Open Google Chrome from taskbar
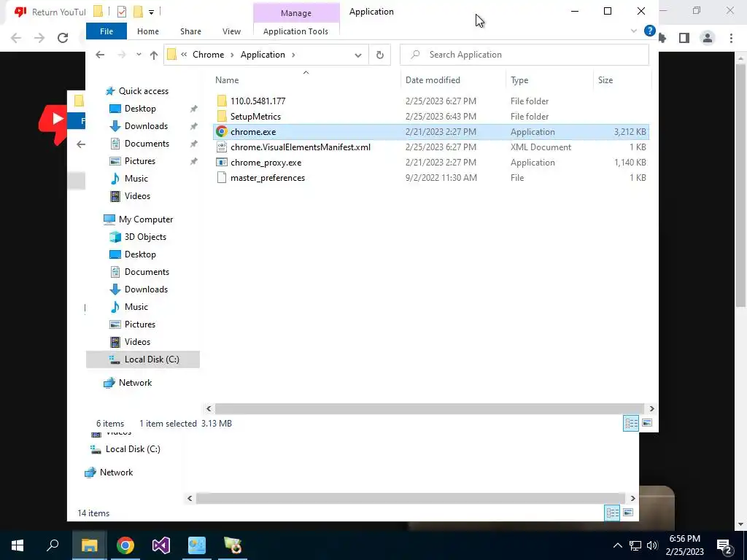This screenshot has width=747, height=560. pyautogui.click(x=125, y=545)
